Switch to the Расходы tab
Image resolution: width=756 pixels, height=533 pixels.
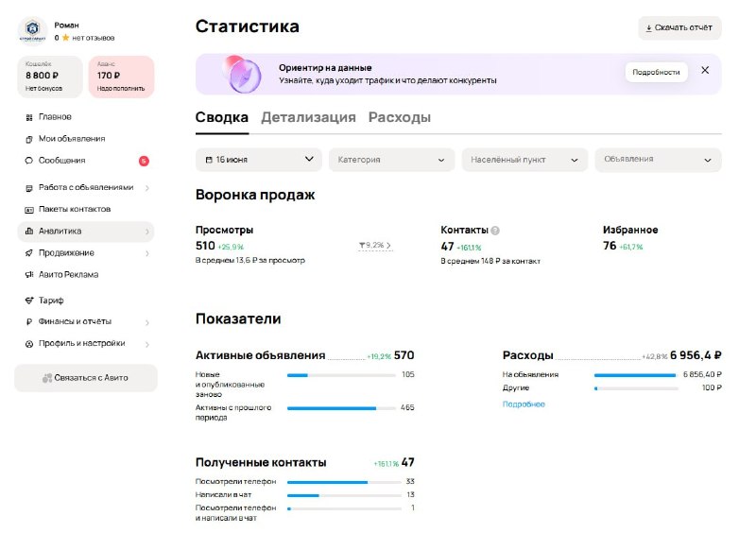[400, 117]
